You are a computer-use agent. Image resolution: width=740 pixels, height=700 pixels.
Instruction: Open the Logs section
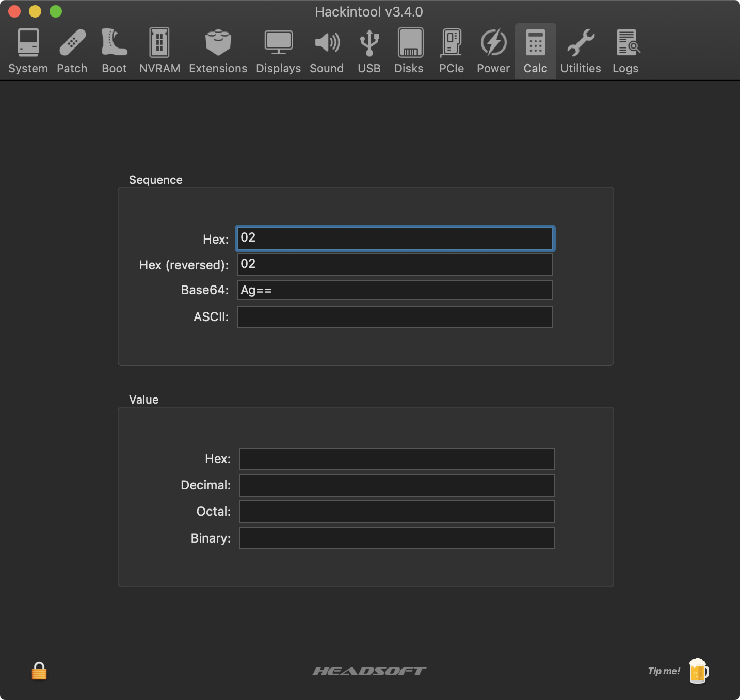tap(625, 51)
